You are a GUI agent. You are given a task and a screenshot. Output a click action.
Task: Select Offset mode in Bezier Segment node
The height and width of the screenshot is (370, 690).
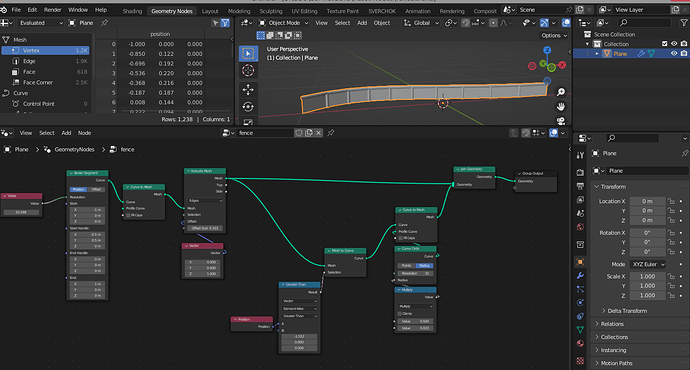coord(96,189)
